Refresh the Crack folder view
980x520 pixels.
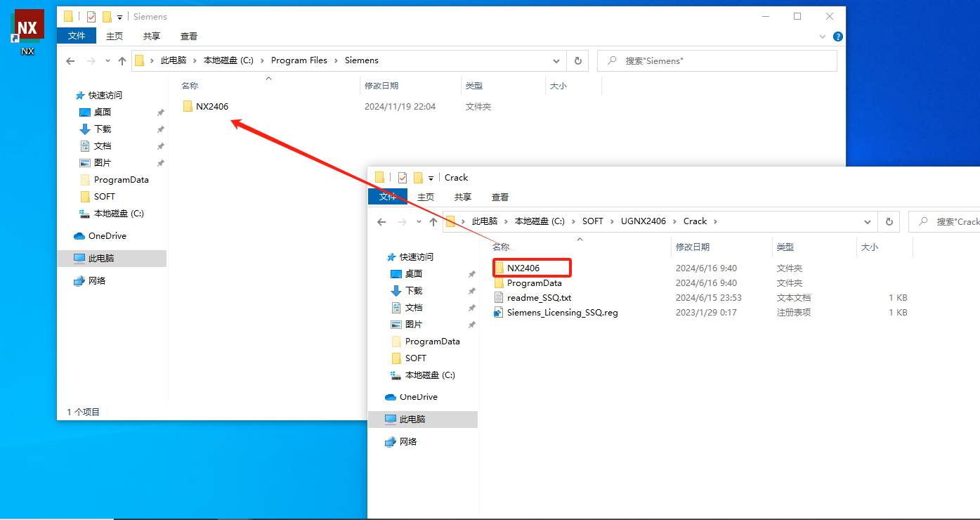[x=889, y=221]
